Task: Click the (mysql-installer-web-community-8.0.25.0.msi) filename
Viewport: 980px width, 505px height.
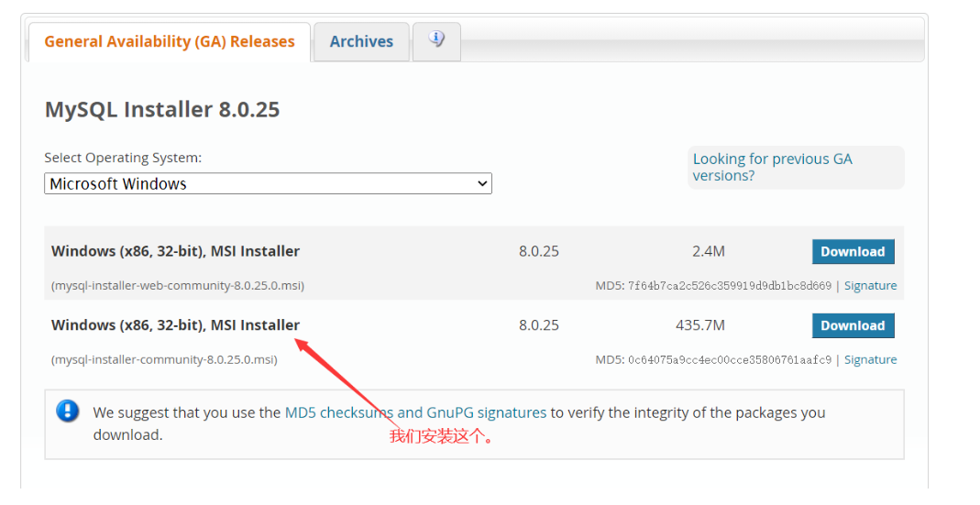Action: pyautogui.click(x=178, y=286)
